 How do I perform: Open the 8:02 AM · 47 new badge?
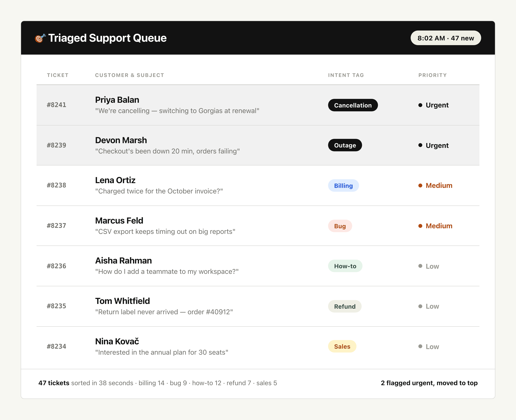446,38
